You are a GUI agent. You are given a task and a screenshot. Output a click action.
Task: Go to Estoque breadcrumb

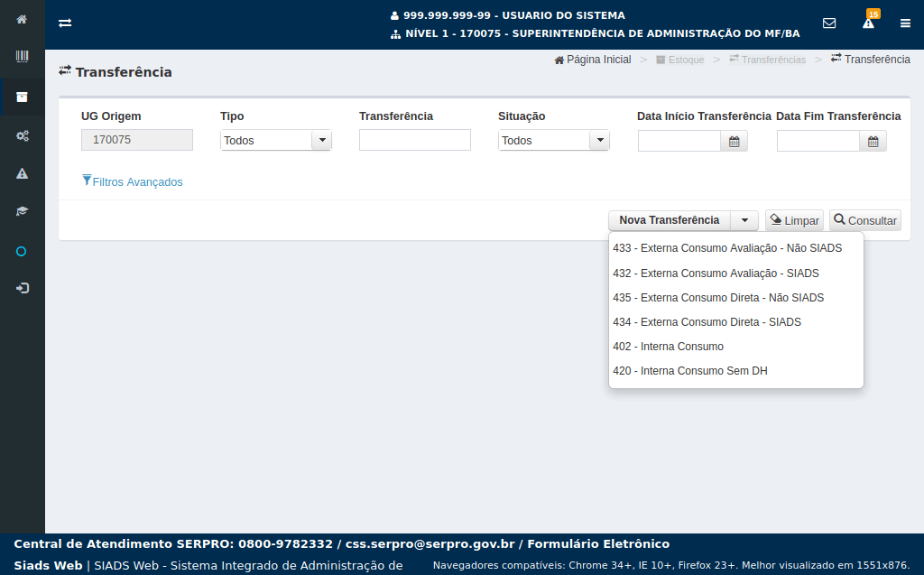(x=680, y=60)
